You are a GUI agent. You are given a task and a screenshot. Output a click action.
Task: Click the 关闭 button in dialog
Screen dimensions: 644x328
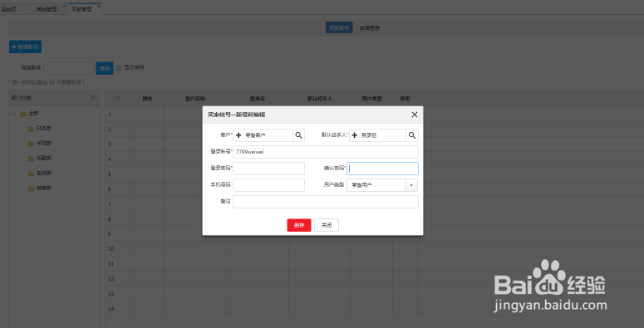[327, 225]
